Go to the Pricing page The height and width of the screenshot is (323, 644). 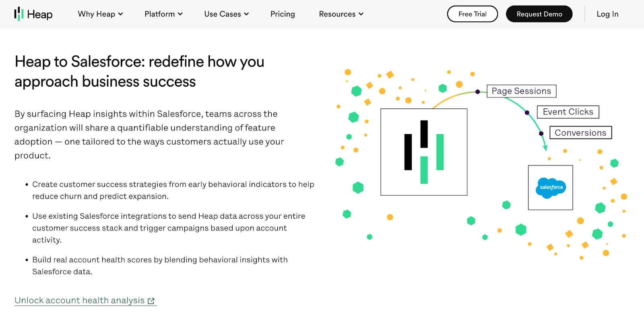(283, 14)
